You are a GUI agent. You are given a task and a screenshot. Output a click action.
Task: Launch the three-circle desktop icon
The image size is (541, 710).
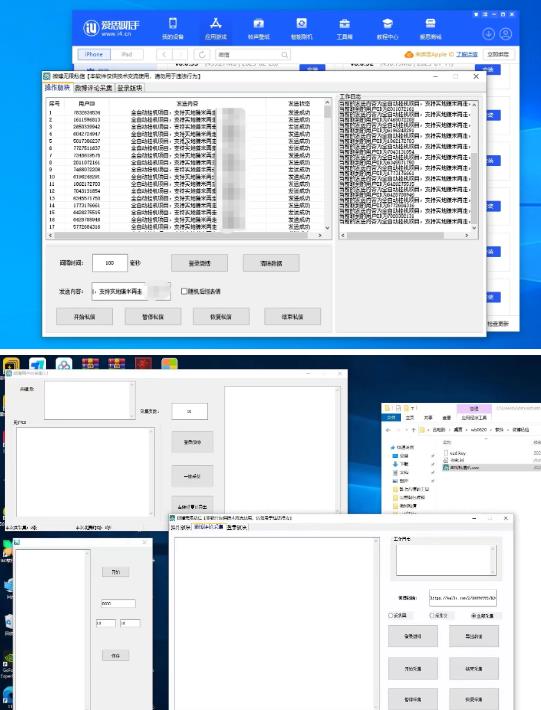(64, 364)
